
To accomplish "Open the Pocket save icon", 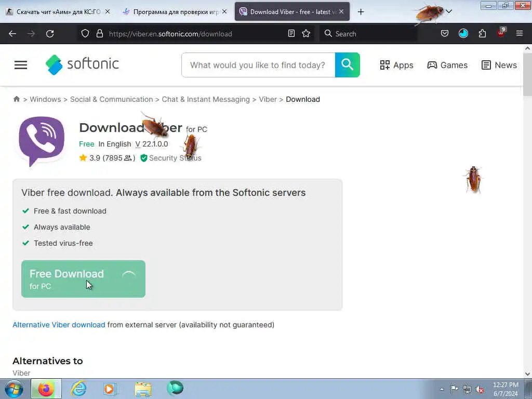I will click(x=445, y=34).
